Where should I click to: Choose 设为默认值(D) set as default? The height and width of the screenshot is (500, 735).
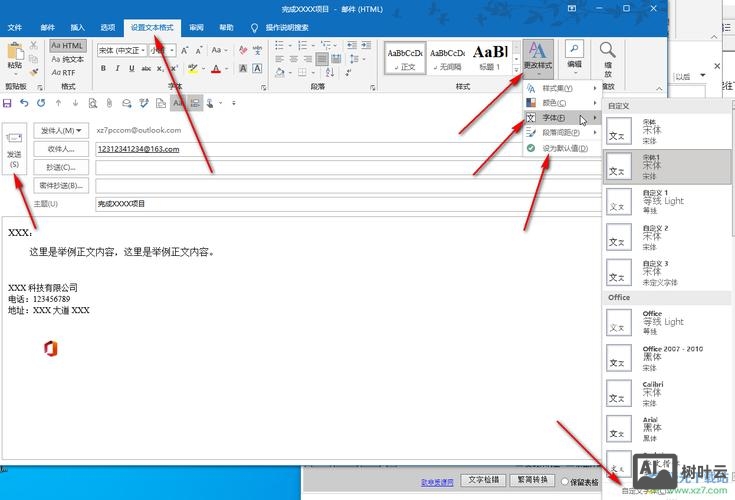pyautogui.click(x=562, y=148)
